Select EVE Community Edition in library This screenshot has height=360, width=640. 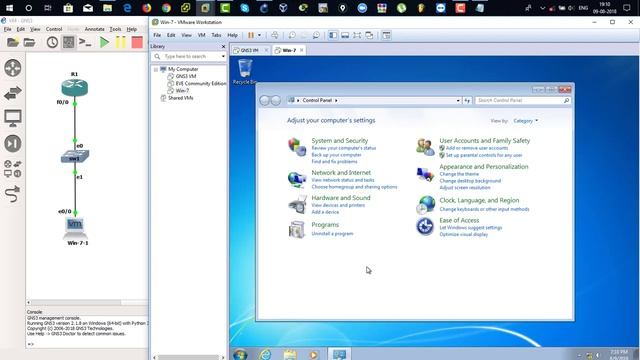click(x=200, y=83)
